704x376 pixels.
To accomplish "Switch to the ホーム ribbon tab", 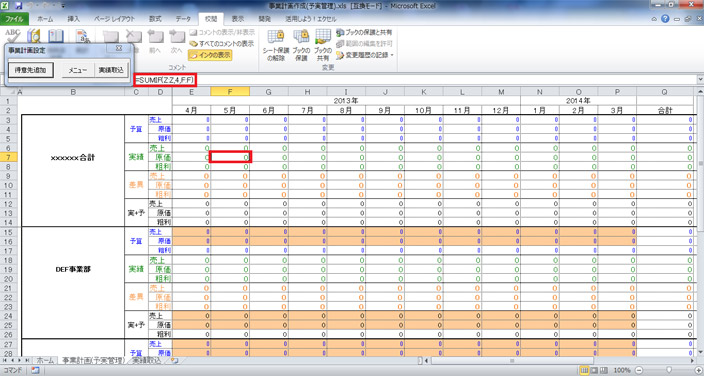I will click(45, 19).
